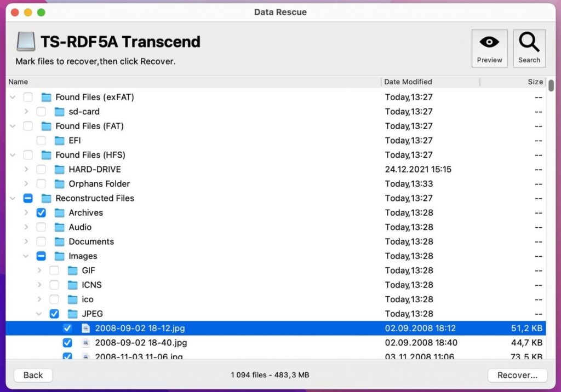Check the Documents checkbox for recovery
Image resolution: width=561 pixels, height=392 pixels.
pyautogui.click(x=41, y=241)
